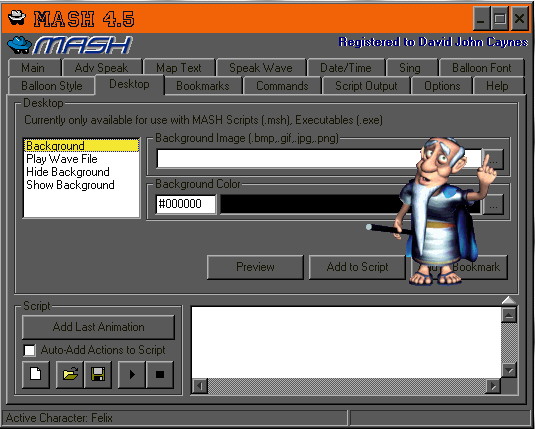Click script area scroll right arrow
The height and width of the screenshot is (429, 535).
coord(493,386)
